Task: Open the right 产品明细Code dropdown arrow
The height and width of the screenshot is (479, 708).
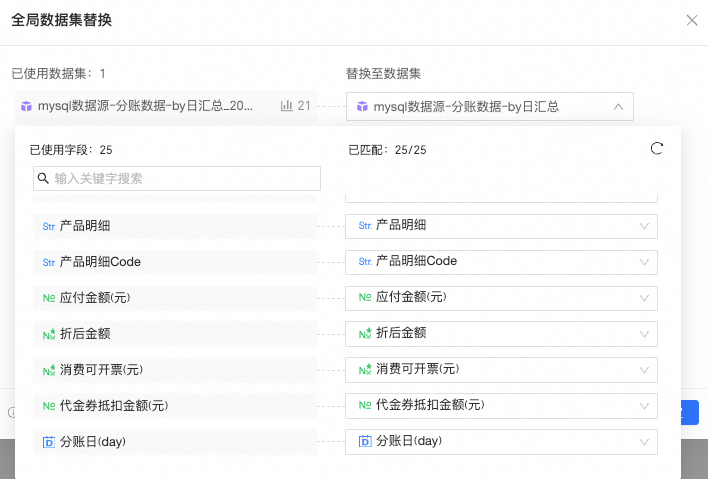Action: click(644, 262)
